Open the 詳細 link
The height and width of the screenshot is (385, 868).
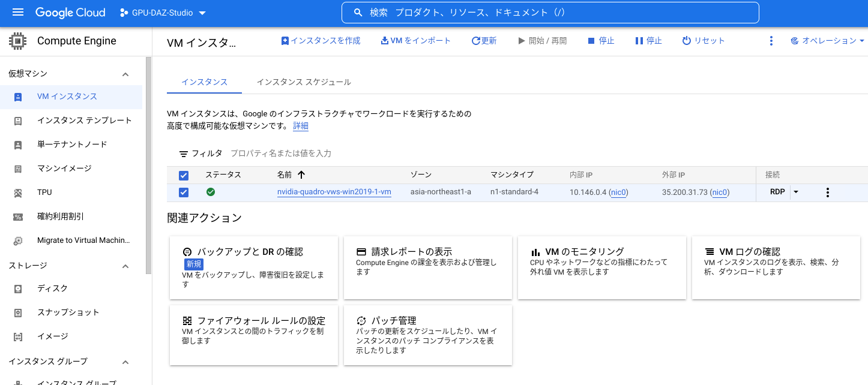pyautogui.click(x=301, y=126)
